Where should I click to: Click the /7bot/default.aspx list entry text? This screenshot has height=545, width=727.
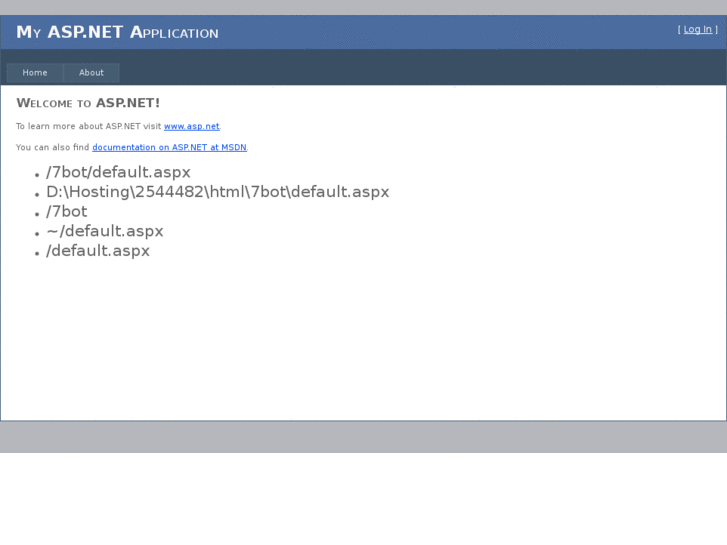118,172
